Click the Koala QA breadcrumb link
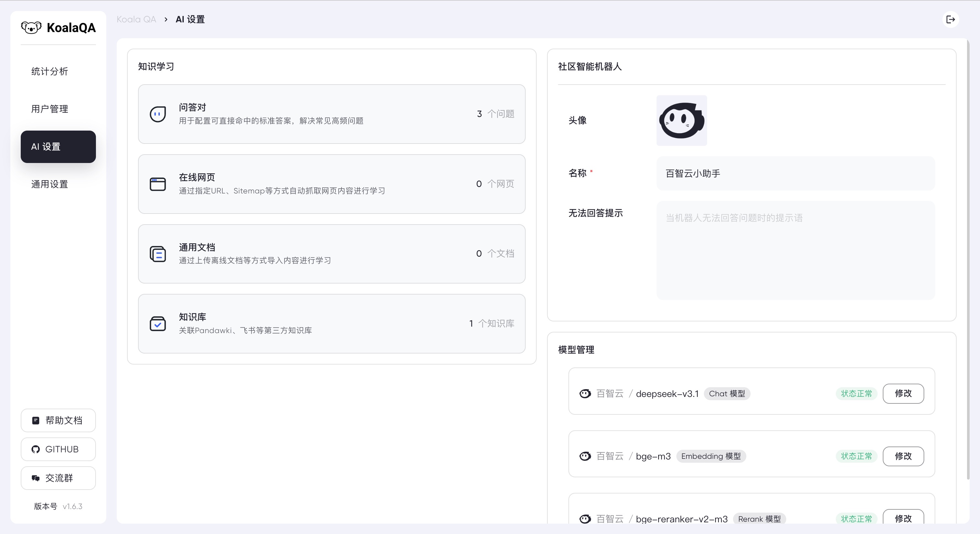980x534 pixels. click(136, 19)
